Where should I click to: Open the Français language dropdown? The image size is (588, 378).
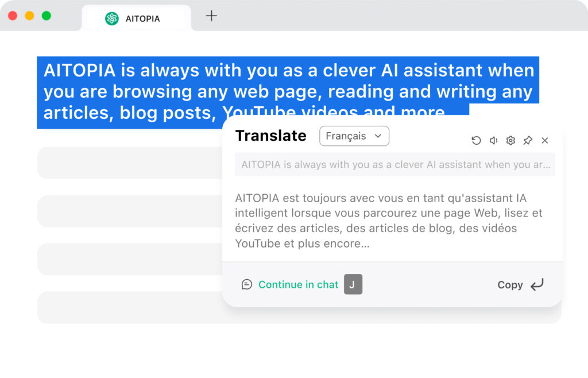click(354, 136)
